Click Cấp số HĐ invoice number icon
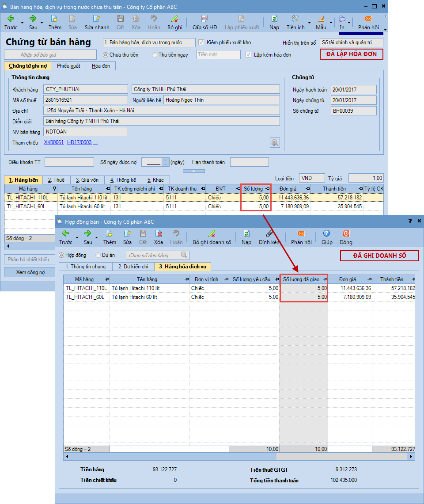Screen dimensions: 424x504 pyautogui.click(x=204, y=19)
